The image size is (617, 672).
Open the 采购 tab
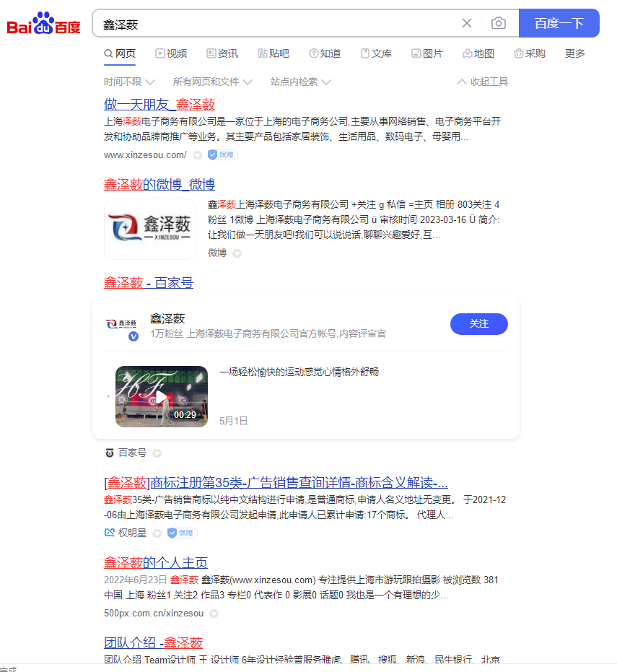(530, 53)
